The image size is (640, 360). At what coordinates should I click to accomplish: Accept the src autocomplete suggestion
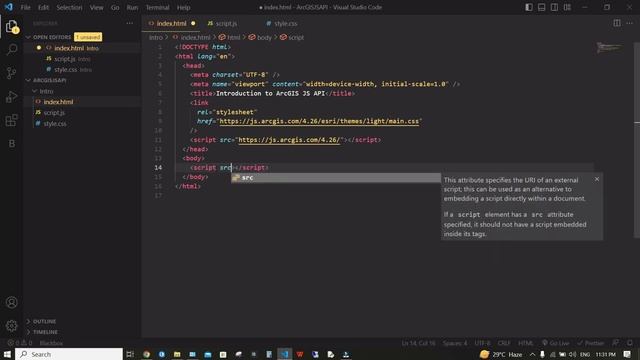[336, 178]
